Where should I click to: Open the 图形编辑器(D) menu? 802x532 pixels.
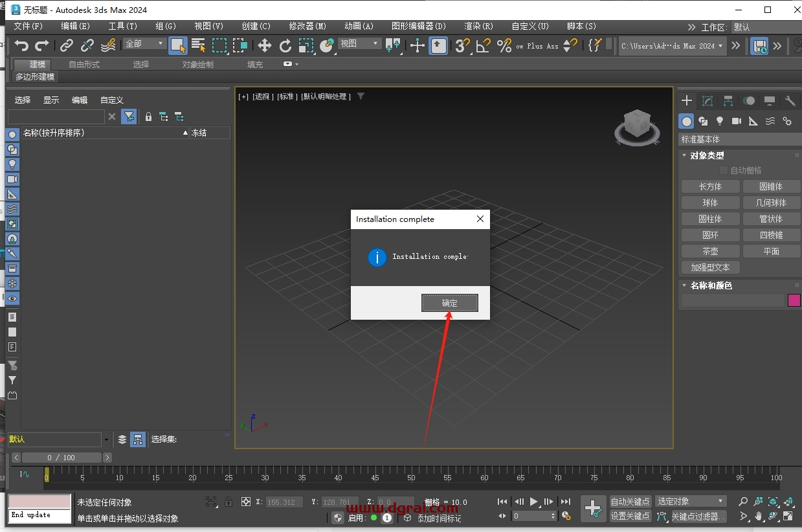pos(419,27)
